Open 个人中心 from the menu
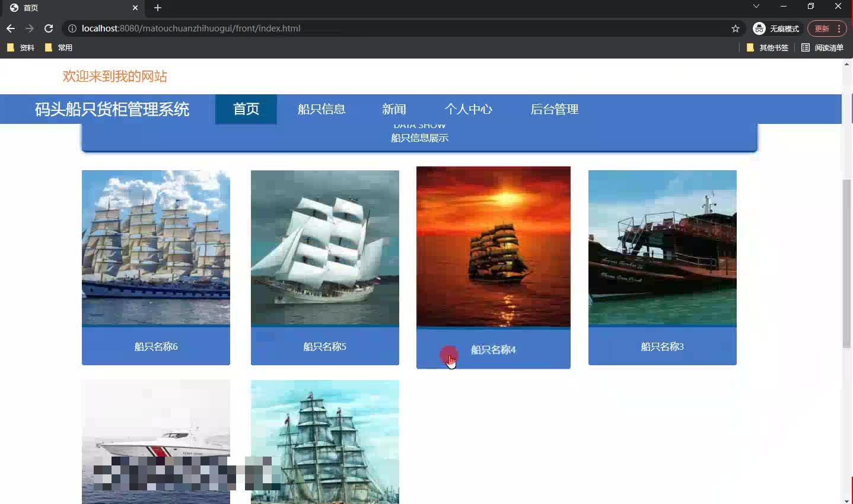Image resolution: width=853 pixels, height=504 pixels. click(x=469, y=109)
